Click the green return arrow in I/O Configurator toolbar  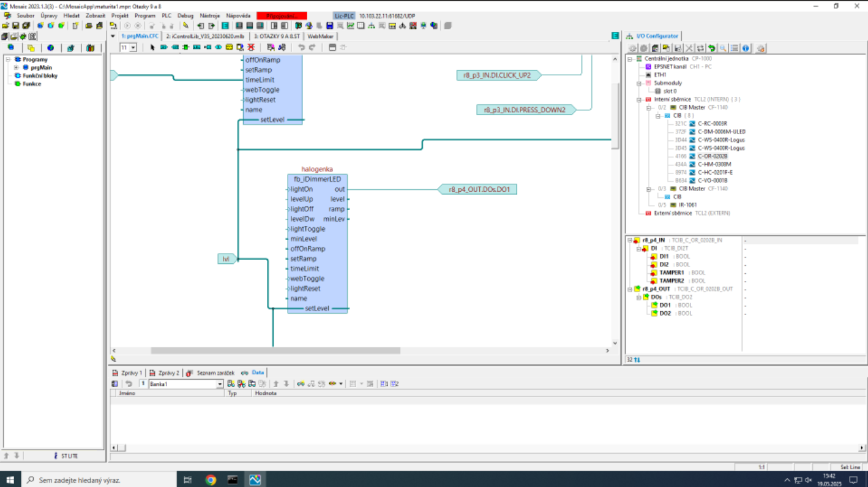pos(711,48)
